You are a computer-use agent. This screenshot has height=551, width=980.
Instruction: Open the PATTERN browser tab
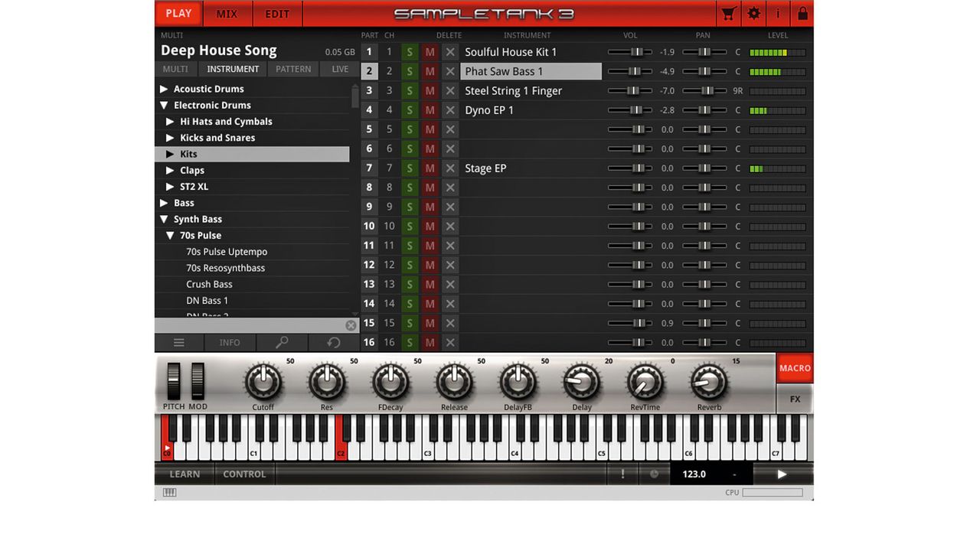point(293,69)
